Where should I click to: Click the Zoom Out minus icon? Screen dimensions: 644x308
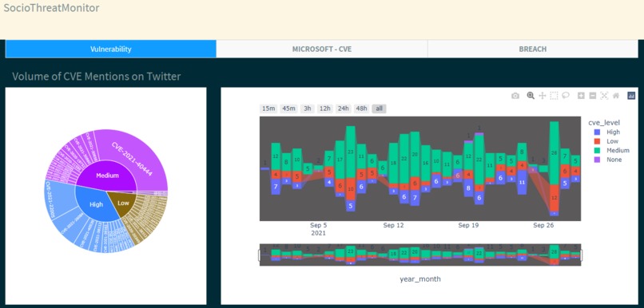[593, 96]
